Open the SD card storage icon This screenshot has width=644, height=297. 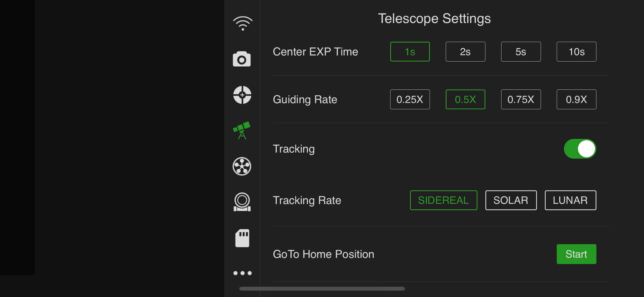(x=242, y=238)
